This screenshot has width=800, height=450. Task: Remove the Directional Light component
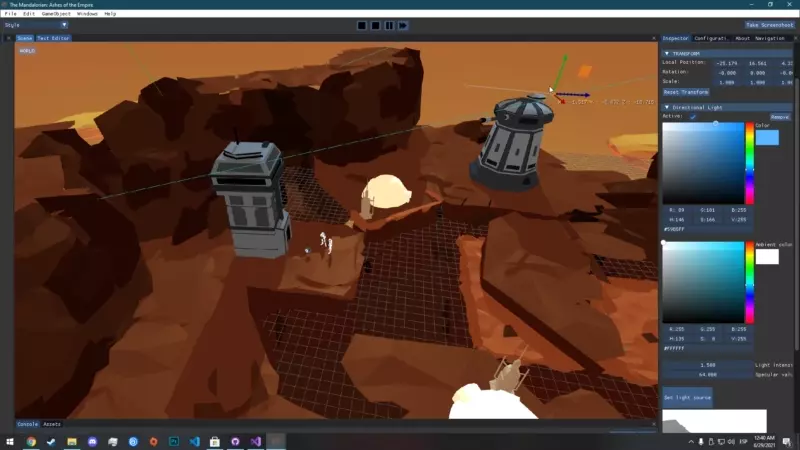pyautogui.click(x=780, y=117)
